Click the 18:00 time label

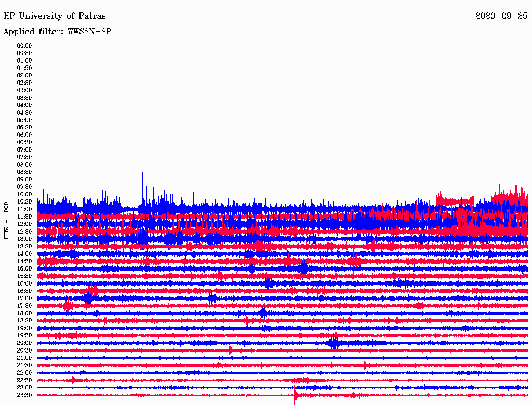pyautogui.click(x=24, y=314)
